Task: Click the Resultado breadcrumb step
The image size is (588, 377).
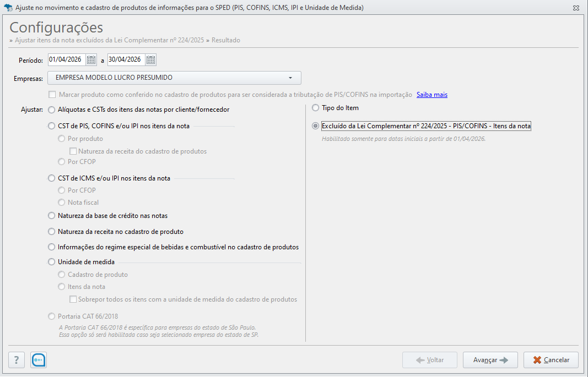Action: point(226,40)
